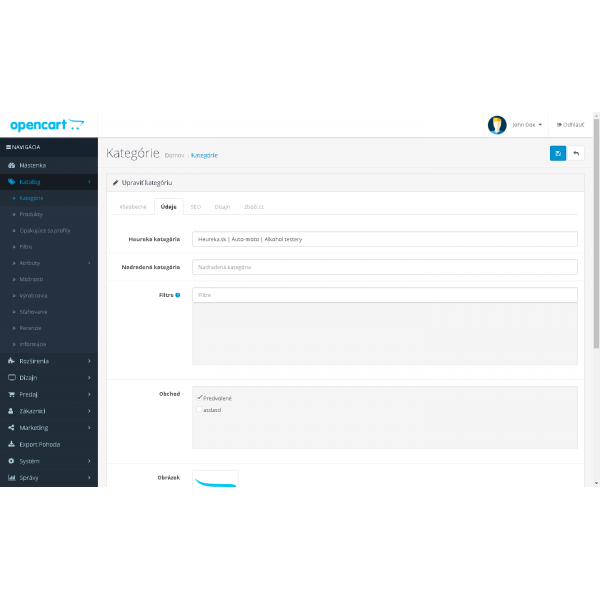Image resolution: width=600 pixels, height=600 pixels.
Task: Click the Domov breadcrumb link
Action: [x=174, y=155]
